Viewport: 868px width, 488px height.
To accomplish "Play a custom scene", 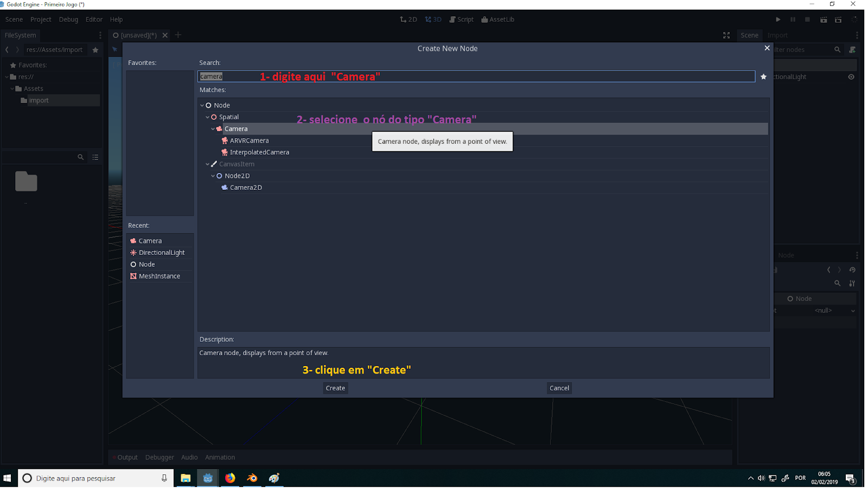I will tap(838, 20).
